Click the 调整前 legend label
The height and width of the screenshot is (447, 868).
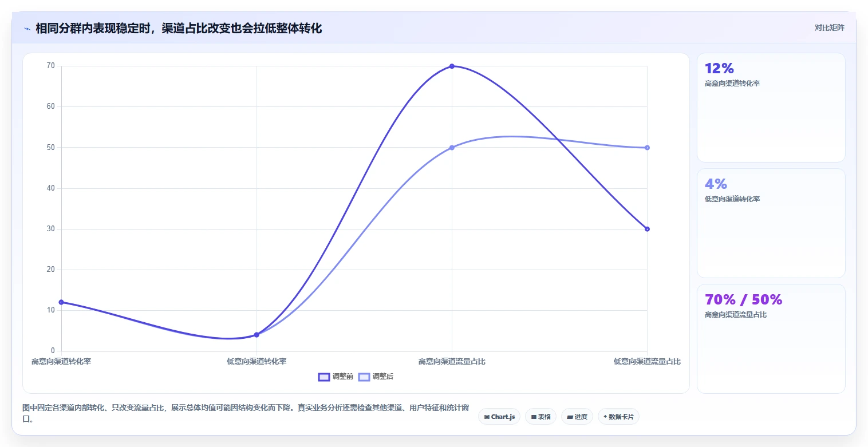point(343,377)
